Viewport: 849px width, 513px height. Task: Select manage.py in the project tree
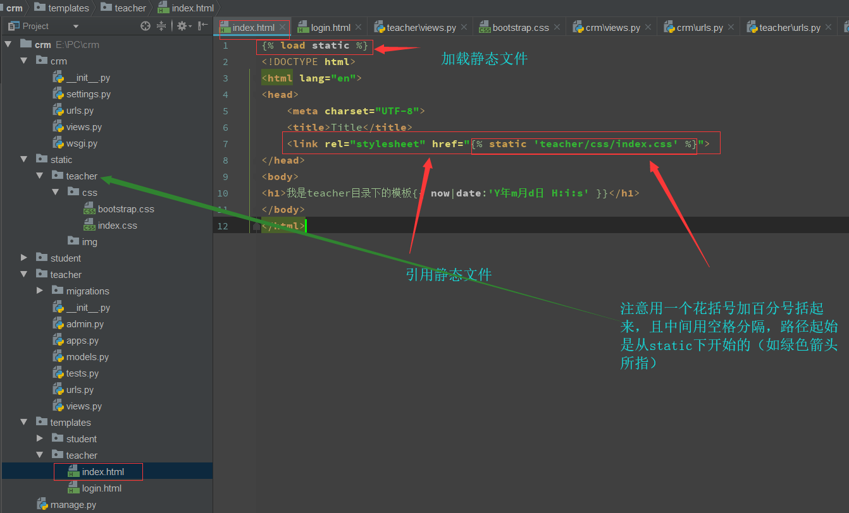pos(72,505)
